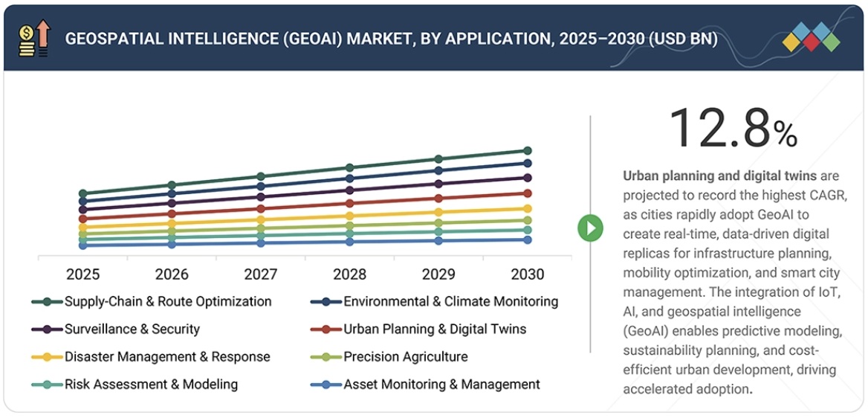Click the coins and arrow icon in header
The width and height of the screenshot is (868, 418).
click(x=34, y=39)
